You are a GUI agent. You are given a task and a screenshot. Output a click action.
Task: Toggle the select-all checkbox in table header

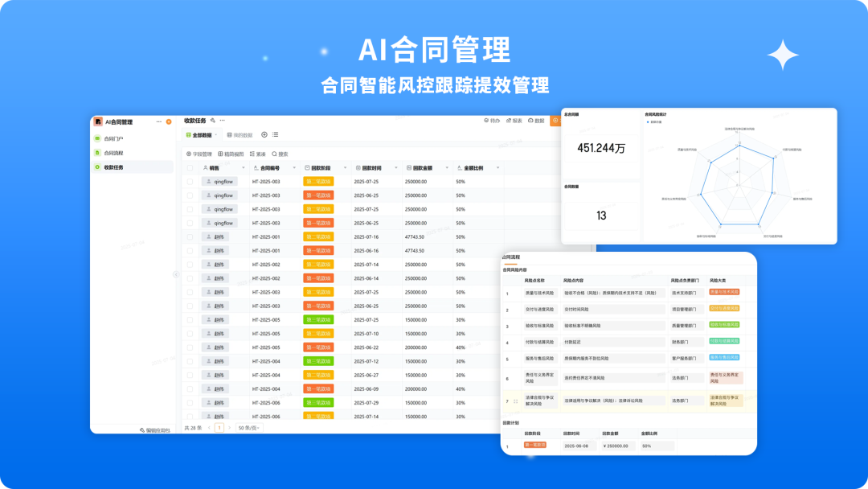(x=190, y=168)
